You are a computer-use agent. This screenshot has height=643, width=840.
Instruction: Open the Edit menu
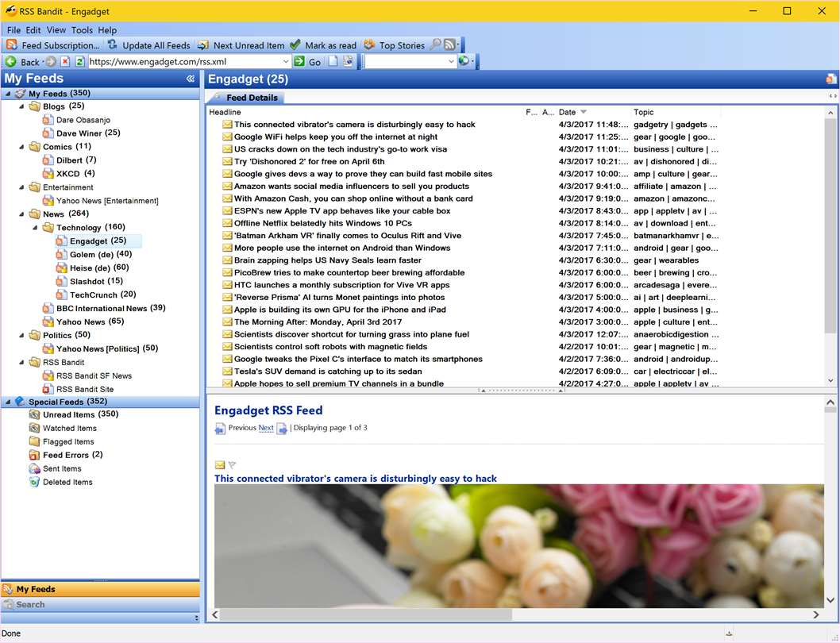coord(33,30)
